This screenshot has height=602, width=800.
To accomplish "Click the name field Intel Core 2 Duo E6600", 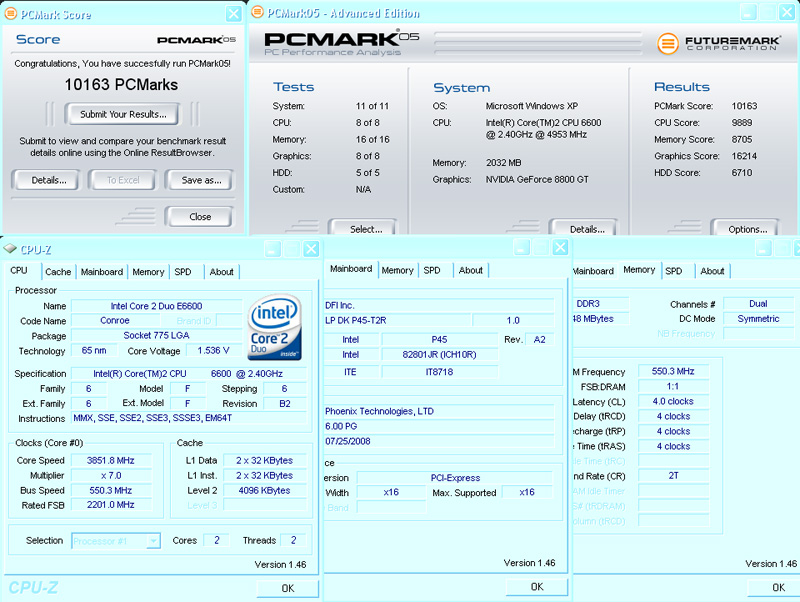I will pos(156,306).
